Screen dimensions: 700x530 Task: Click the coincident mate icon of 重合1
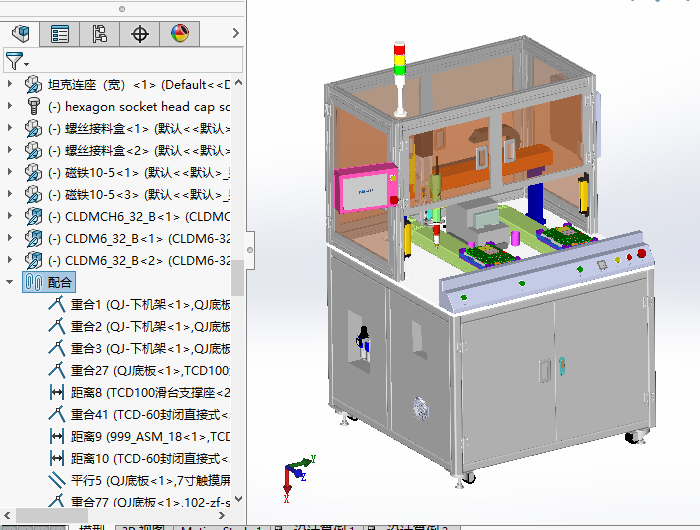[x=57, y=304]
